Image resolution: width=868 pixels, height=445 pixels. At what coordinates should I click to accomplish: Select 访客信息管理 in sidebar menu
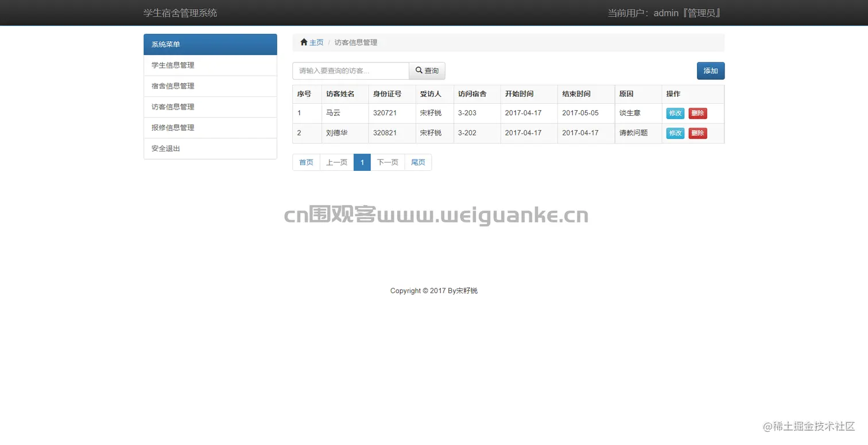pos(210,107)
